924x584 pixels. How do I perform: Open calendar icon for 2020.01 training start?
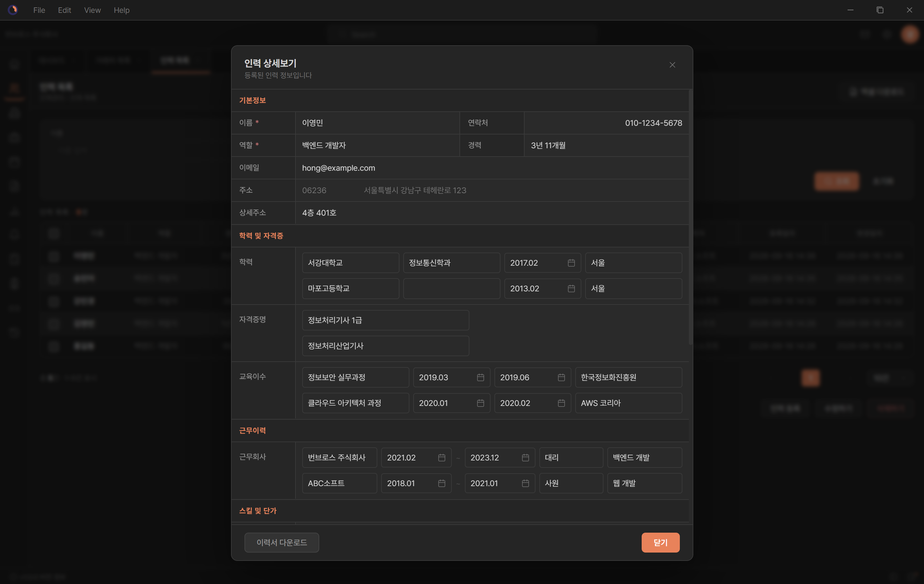480,403
